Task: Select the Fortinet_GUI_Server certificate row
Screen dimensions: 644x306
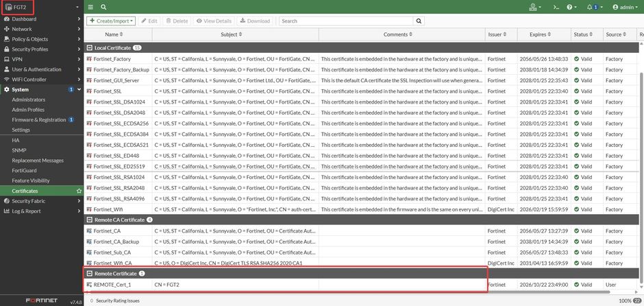Action: pyautogui.click(x=362, y=80)
